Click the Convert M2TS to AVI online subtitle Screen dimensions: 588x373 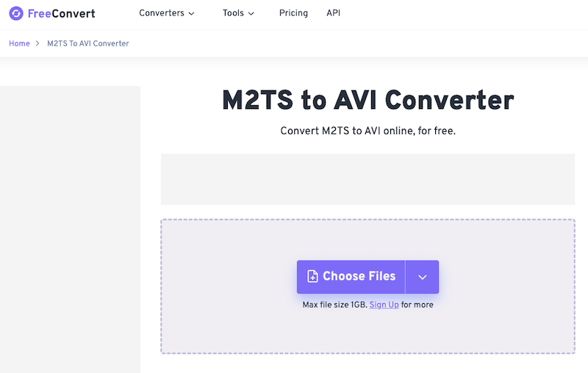click(367, 131)
